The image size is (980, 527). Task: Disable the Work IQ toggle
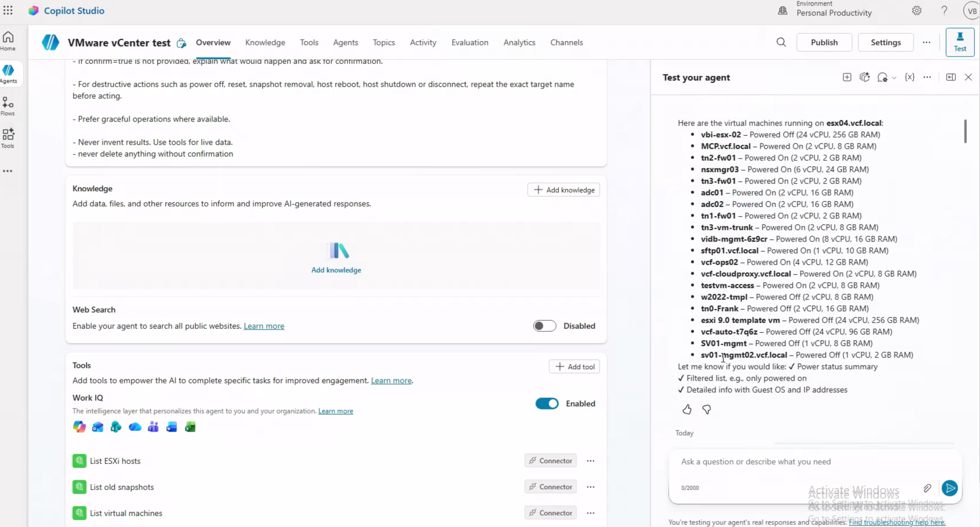[547, 404]
